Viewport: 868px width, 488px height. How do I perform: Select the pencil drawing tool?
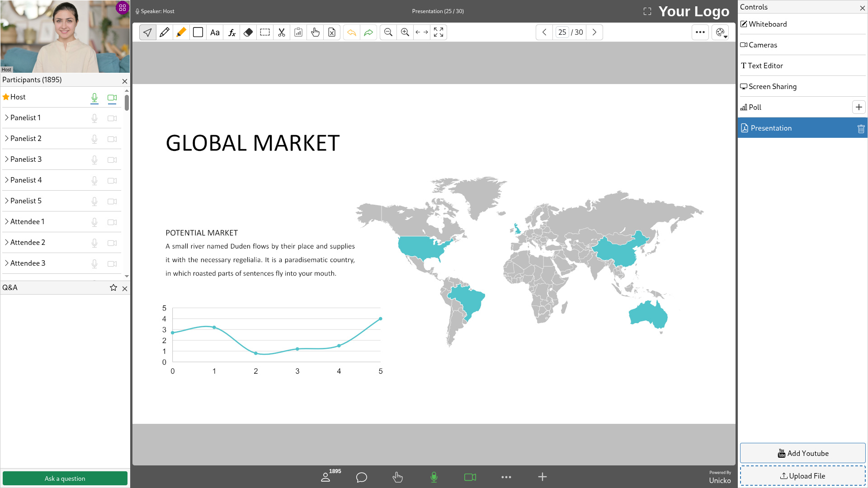tap(165, 32)
